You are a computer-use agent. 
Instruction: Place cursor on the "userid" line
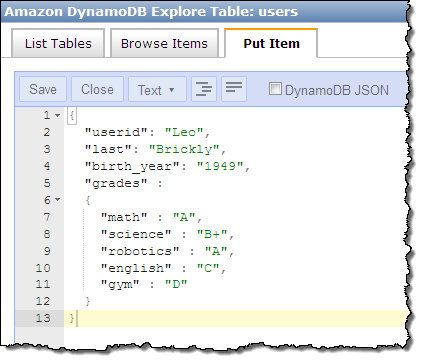[147, 132]
